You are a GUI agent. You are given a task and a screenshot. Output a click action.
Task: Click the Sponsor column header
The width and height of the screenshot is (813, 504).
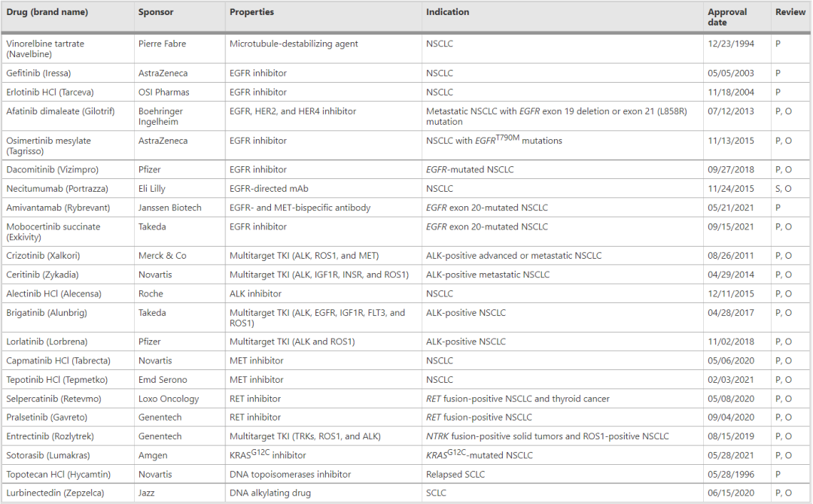point(156,12)
